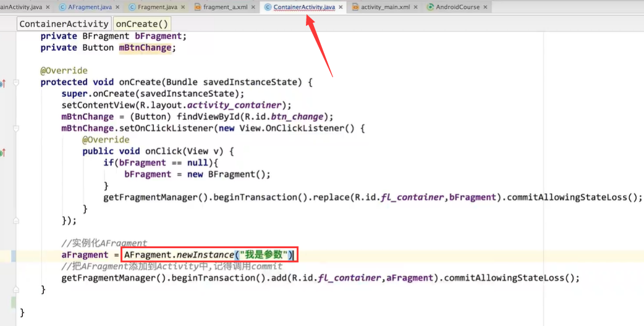Click the '//实例化AFragment' comment

pos(104,244)
